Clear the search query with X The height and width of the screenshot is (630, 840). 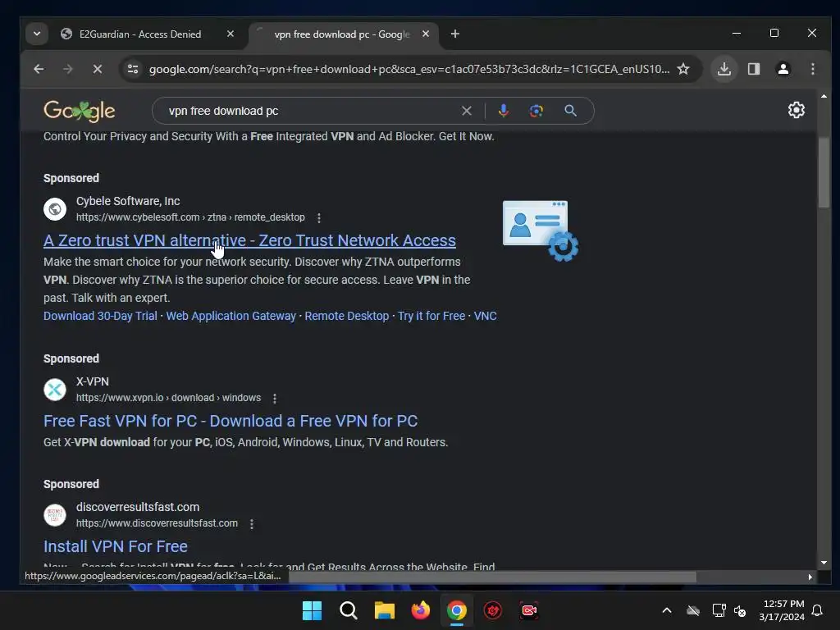pyautogui.click(x=467, y=111)
